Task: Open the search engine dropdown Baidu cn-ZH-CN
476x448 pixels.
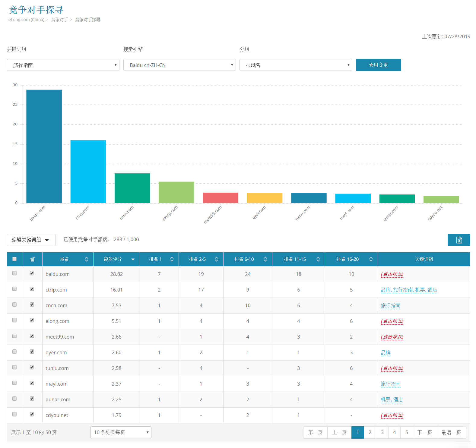Action: pos(179,65)
